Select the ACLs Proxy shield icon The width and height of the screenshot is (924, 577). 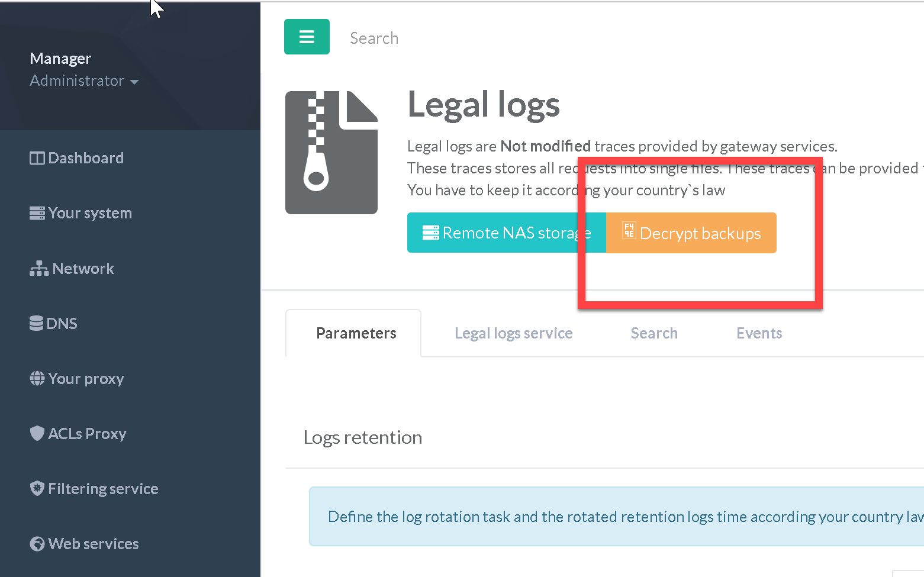pyautogui.click(x=37, y=434)
